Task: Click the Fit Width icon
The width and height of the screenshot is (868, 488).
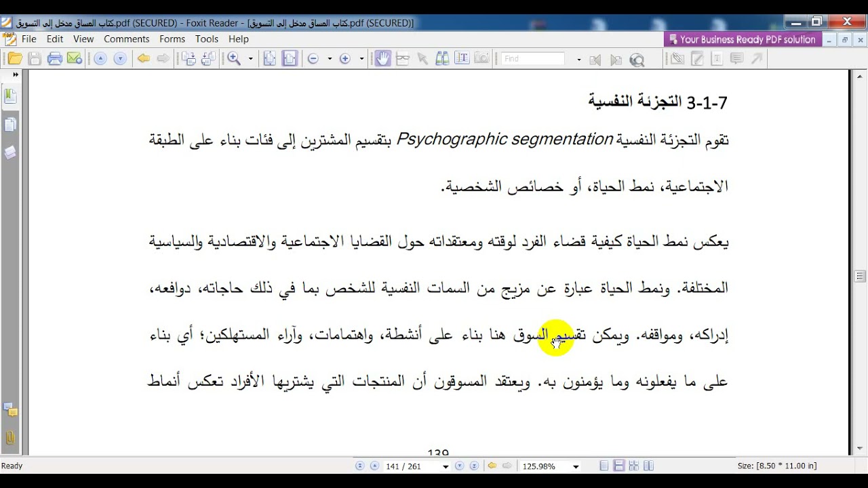Action: [x=290, y=59]
